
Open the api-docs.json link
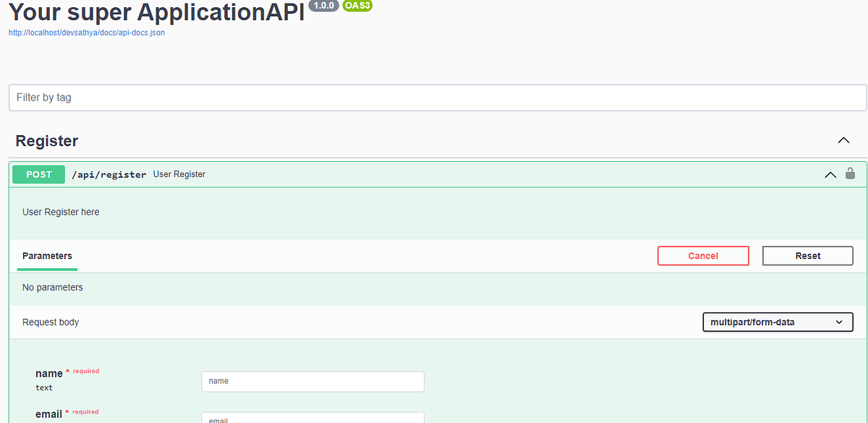click(x=86, y=33)
